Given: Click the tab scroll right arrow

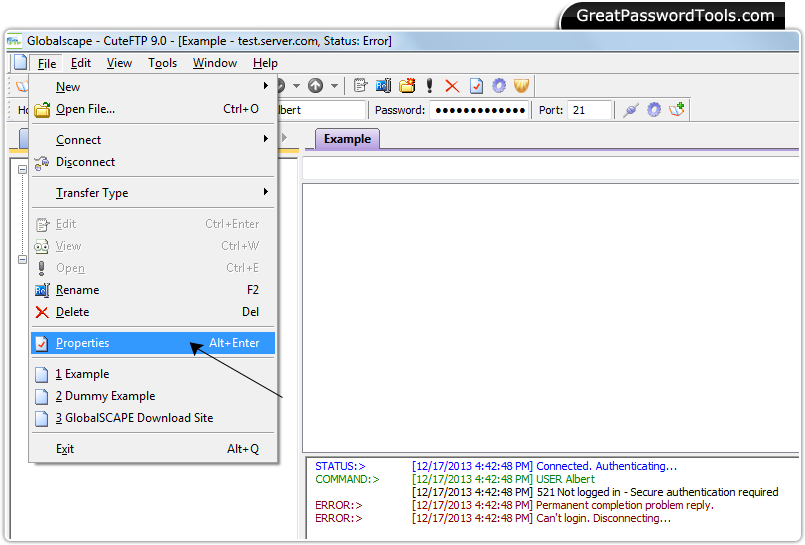Looking at the screenshot, I should tap(284, 138).
